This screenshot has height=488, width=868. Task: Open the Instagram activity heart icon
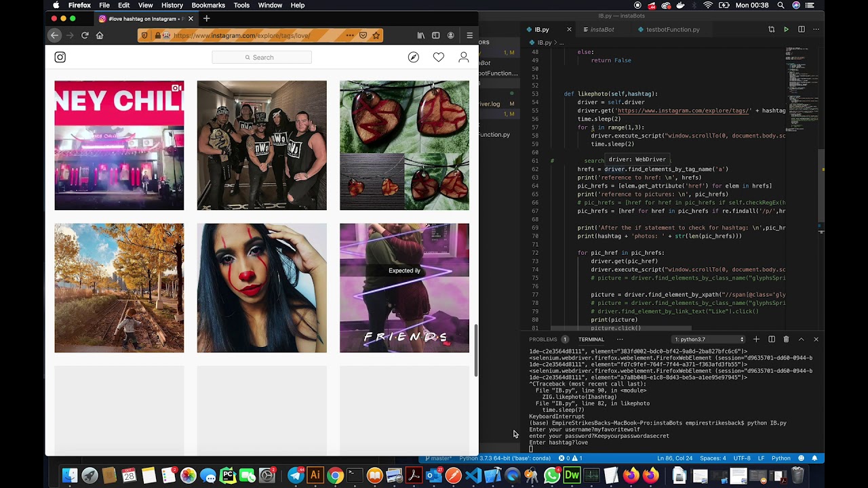(x=439, y=58)
